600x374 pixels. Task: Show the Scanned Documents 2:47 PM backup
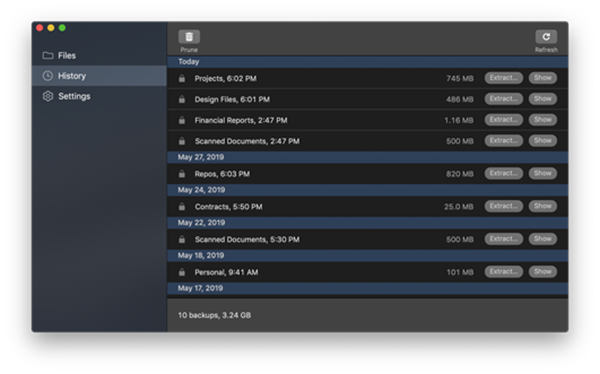543,140
